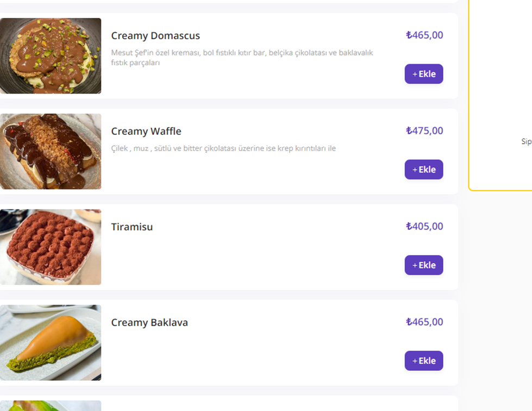Click the ₺475,00 price label
Image resolution: width=532 pixels, height=411 pixels.
424,131
